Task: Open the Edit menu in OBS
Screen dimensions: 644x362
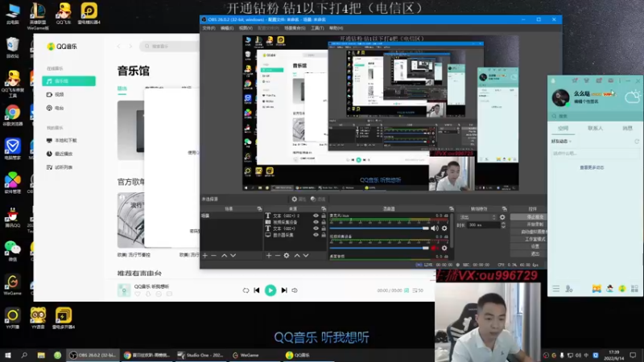Action: (x=227, y=28)
